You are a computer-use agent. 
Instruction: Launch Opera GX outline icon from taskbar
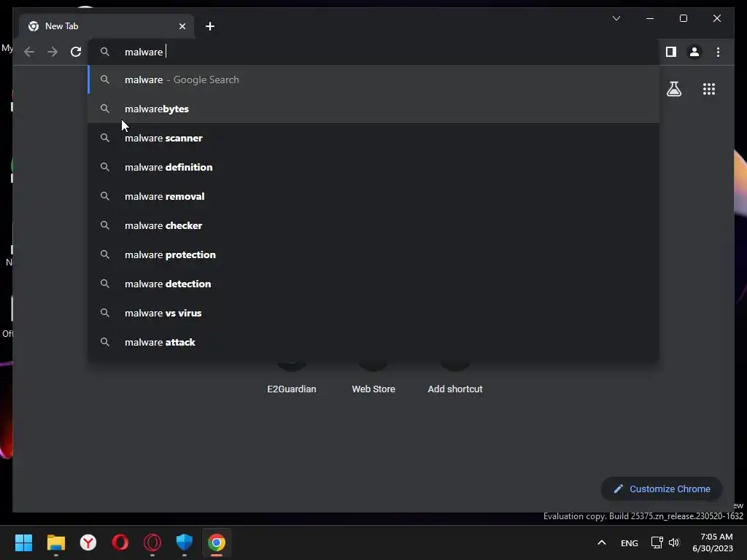coord(152,542)
